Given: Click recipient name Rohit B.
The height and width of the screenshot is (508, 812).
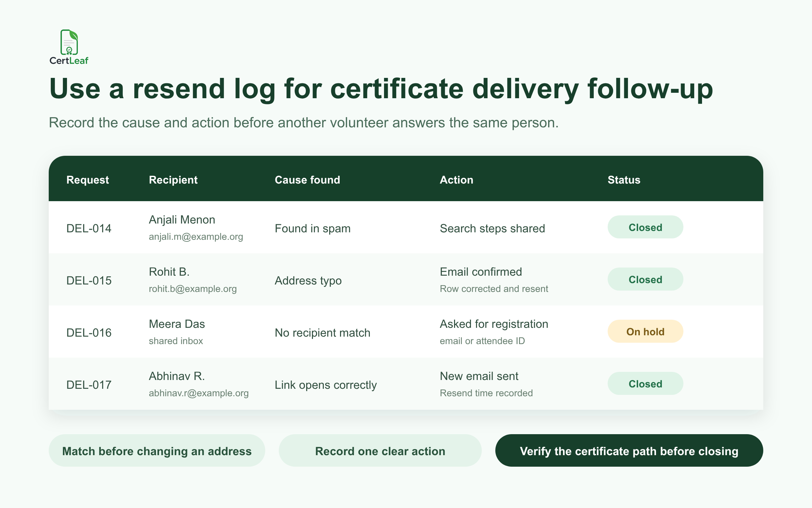Looking at the screenshot, I should click(x=169, y=272).
